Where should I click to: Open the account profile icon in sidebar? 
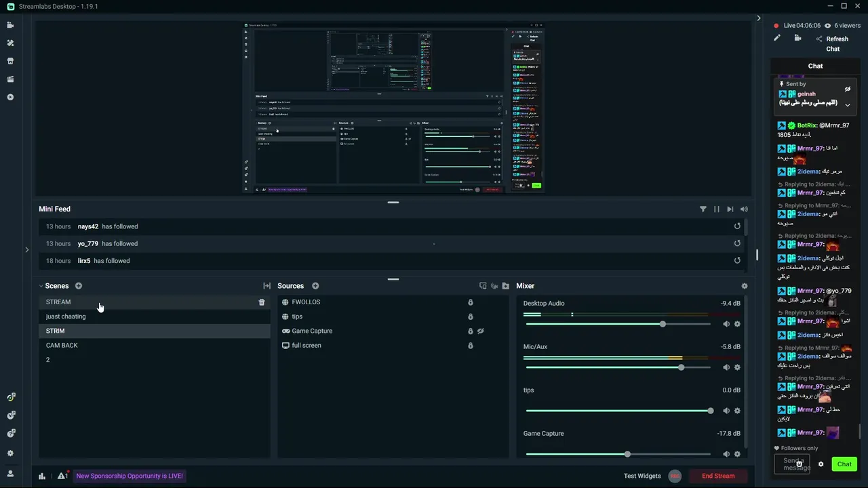pos(10,474)
